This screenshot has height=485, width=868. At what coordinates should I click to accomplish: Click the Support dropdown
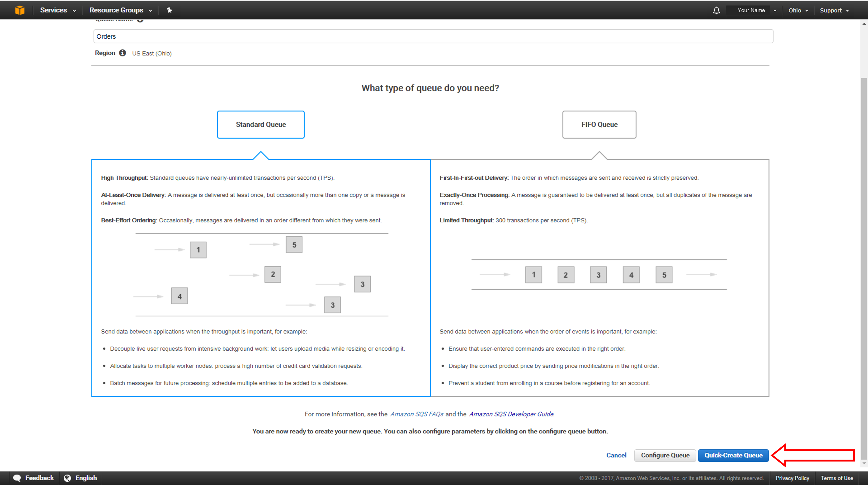[833, 10]
